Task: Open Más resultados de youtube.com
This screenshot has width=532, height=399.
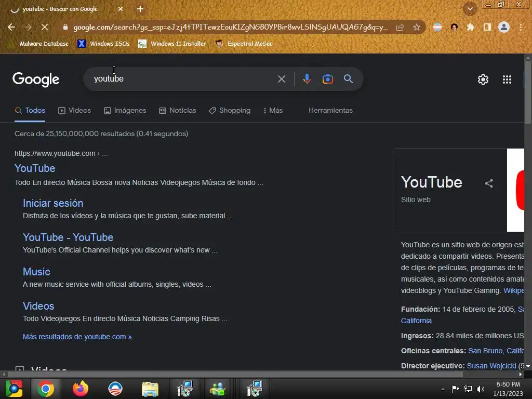Action: pos(77,337)
